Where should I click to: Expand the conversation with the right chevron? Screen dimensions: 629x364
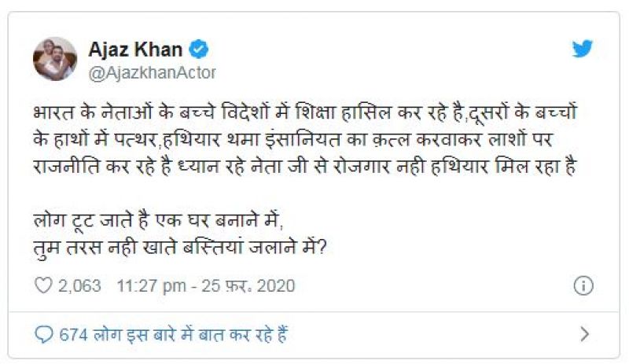point(584,334)
